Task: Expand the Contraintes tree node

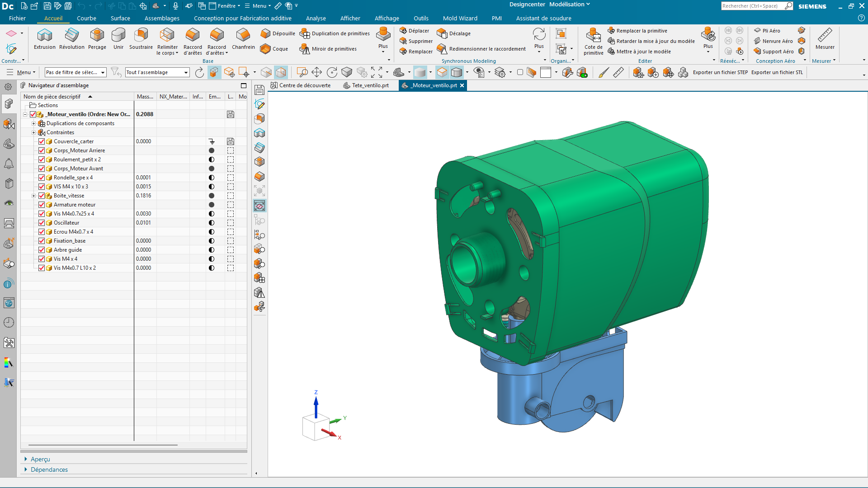Action: (33, 132)
